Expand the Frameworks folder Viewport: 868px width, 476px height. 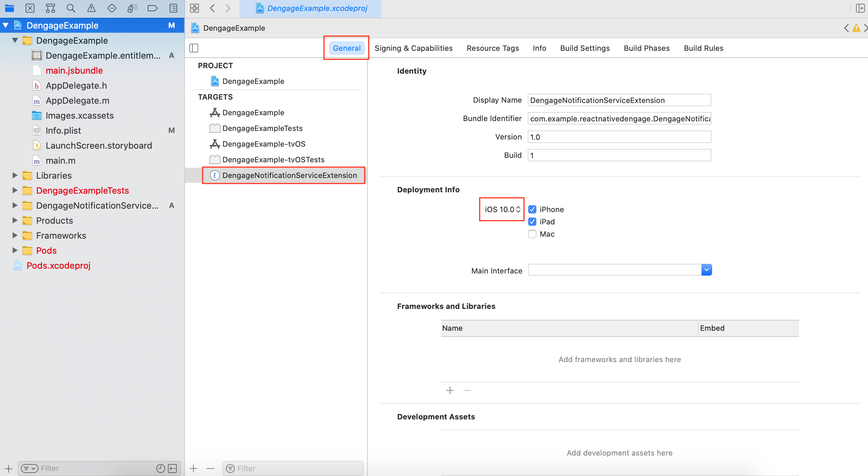15,235
